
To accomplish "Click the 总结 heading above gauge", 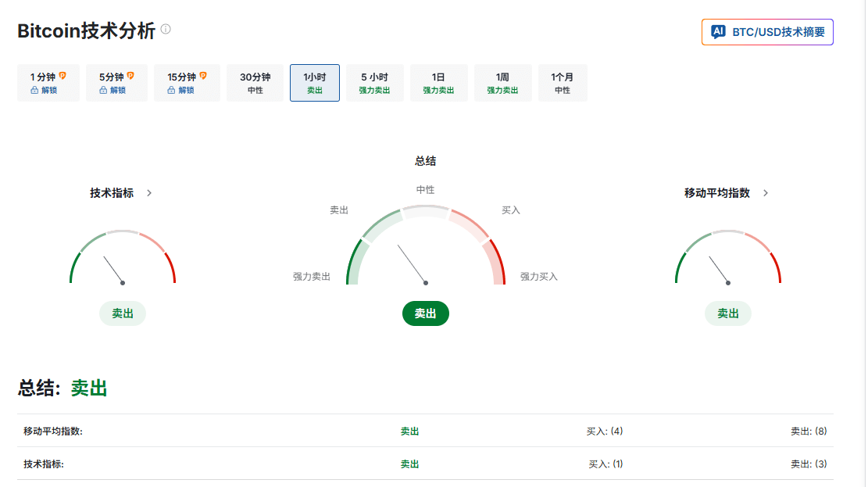I will 426,161.
